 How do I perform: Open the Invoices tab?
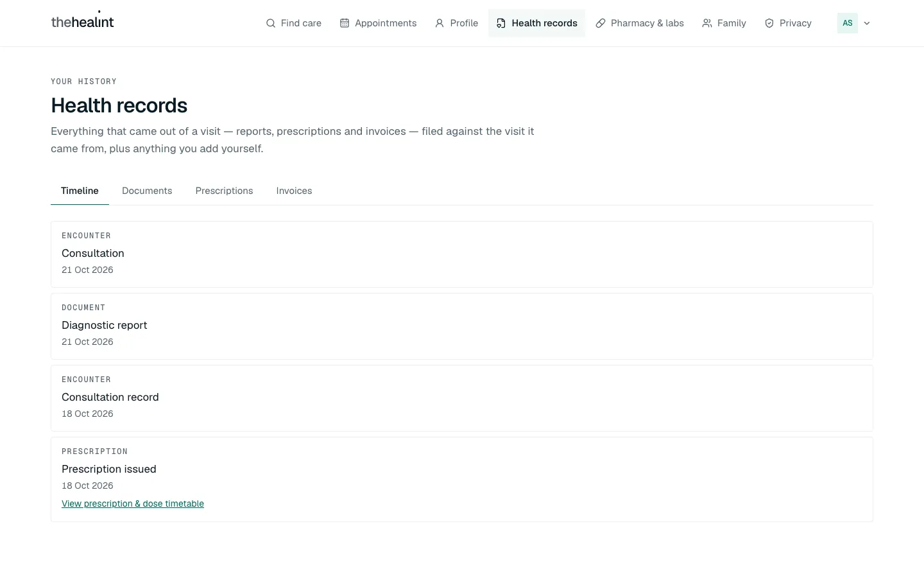click(294, 191)
